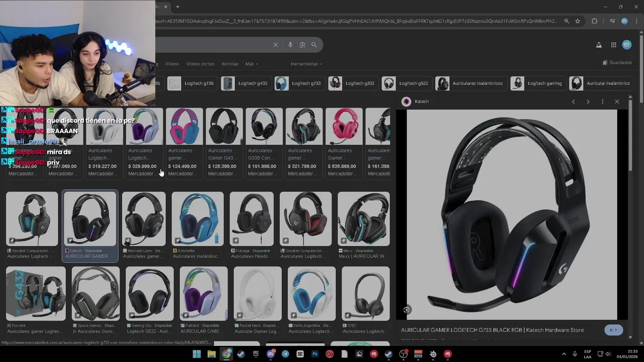Open the Windows Start menu

coord(197,354)
